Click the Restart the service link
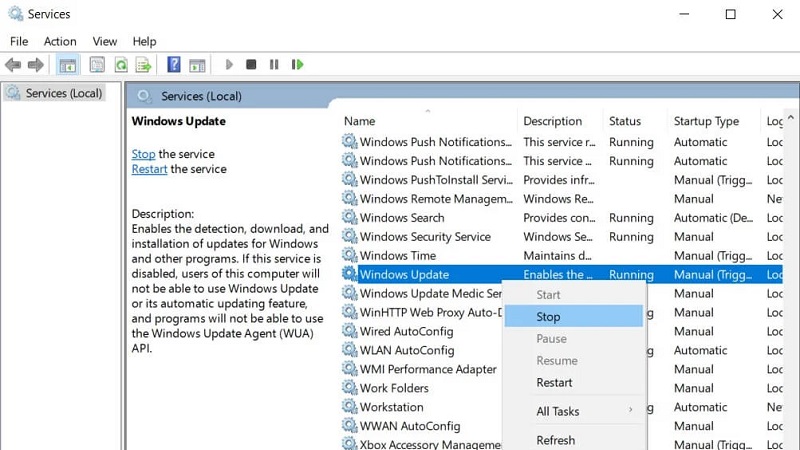The image size is (800, 450). pyautogui.click(x=149, y=169)
